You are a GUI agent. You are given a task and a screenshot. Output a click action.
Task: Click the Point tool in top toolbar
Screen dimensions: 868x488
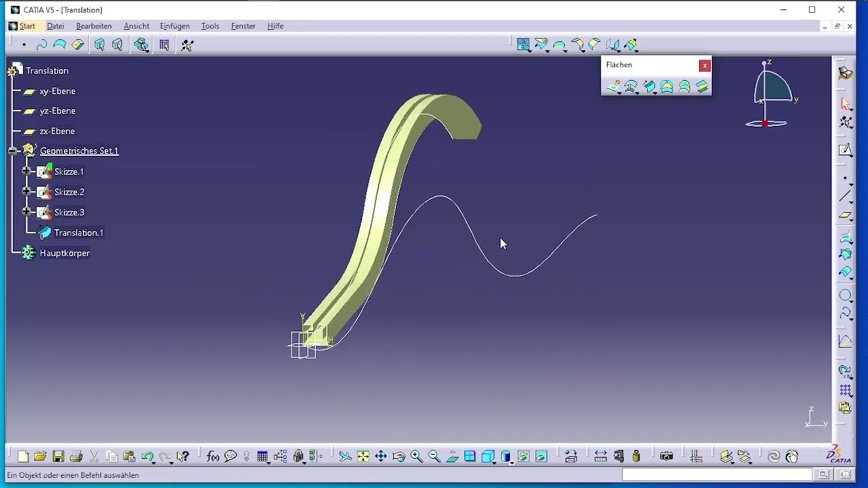coord(24,45)
